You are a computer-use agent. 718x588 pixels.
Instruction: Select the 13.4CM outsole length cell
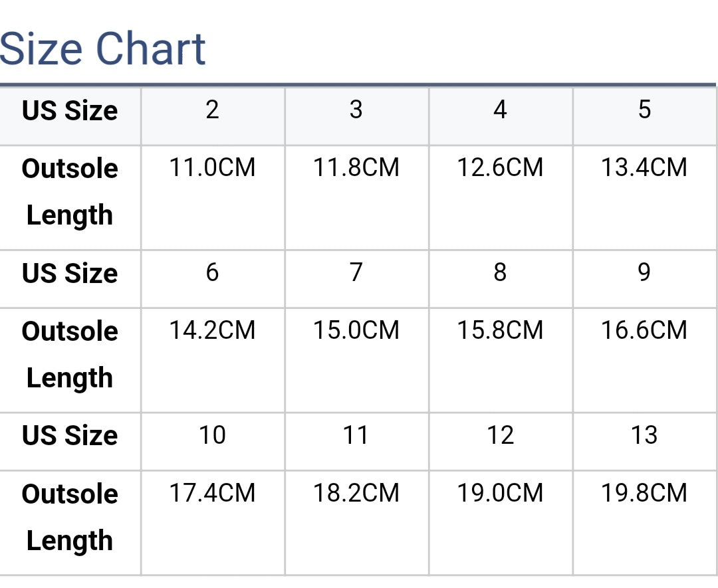tap(644, 167)
